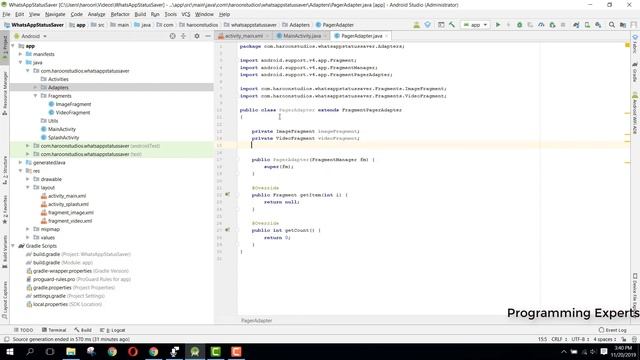Open Project panel settings gear
Viewport: 640px width, 360px height.
197,36
